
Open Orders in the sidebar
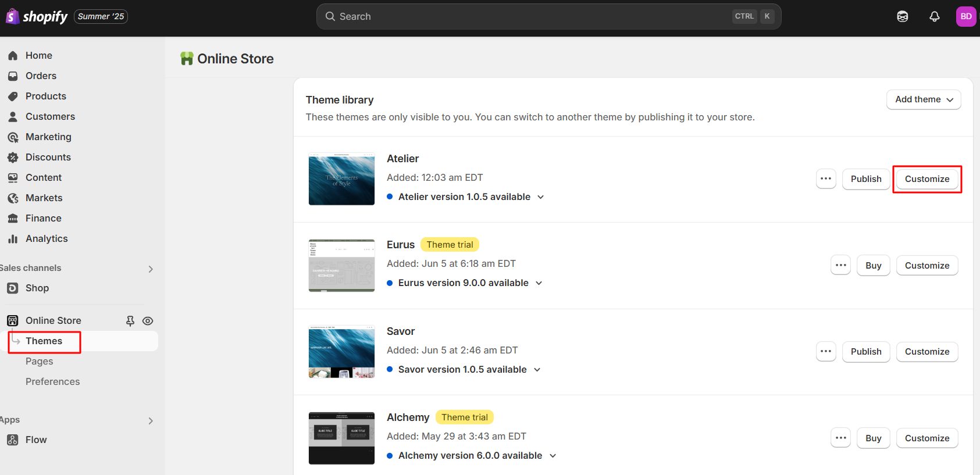[41, 76]
